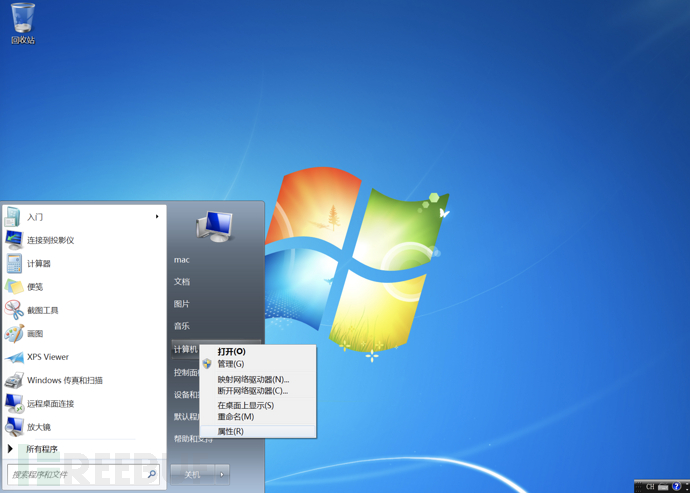The image size is (690, 493).
Task: Click the Windows 传真和扫描 label text
Action: pyautogui.click(x=65, y=380)
